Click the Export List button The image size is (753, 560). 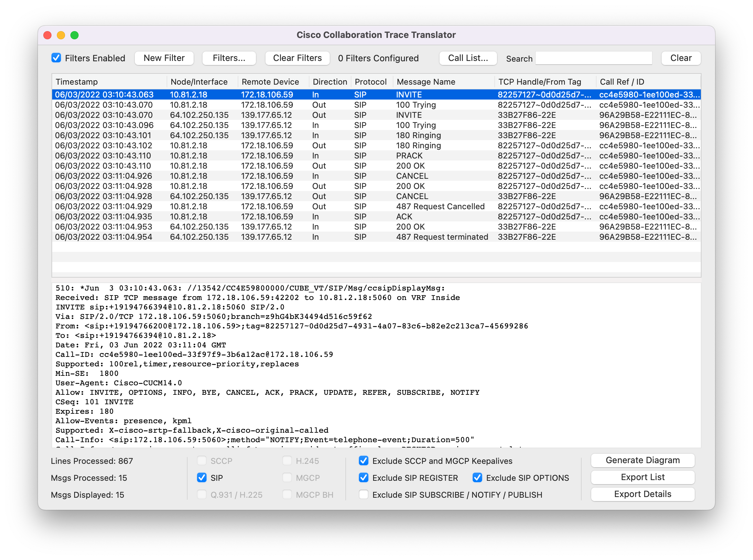643,477
